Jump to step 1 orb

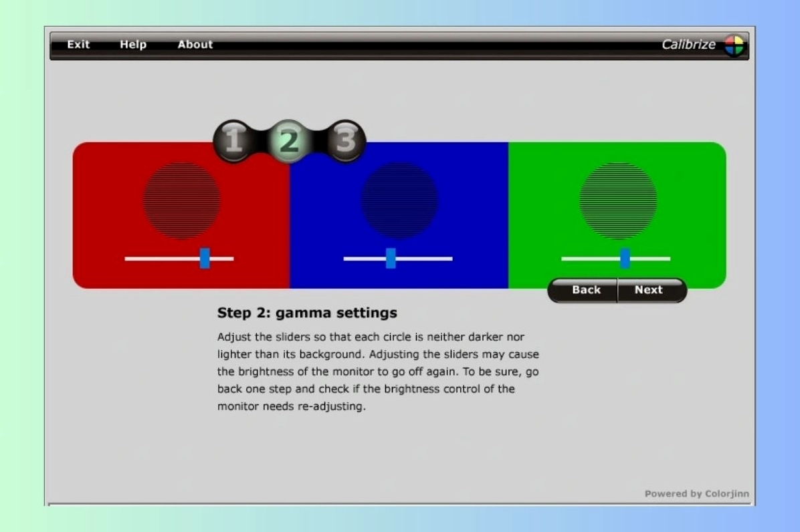tap(233, 141)
